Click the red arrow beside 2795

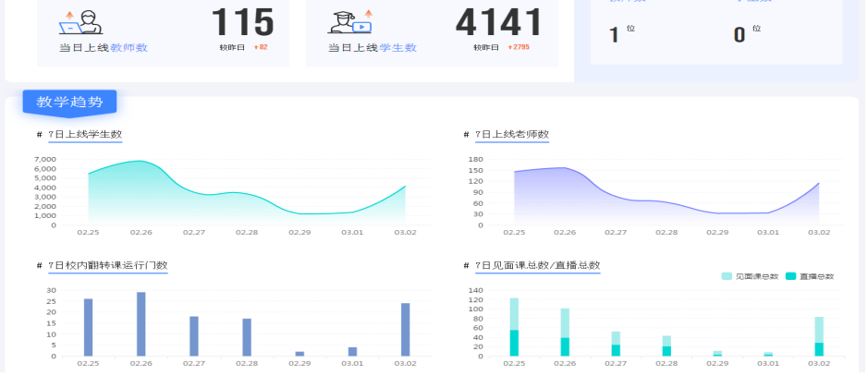[x=507, y=47]
